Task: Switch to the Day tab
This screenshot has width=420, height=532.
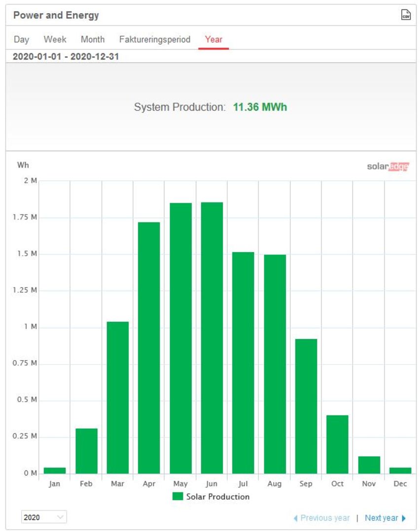Action: (x=21, y=39)
